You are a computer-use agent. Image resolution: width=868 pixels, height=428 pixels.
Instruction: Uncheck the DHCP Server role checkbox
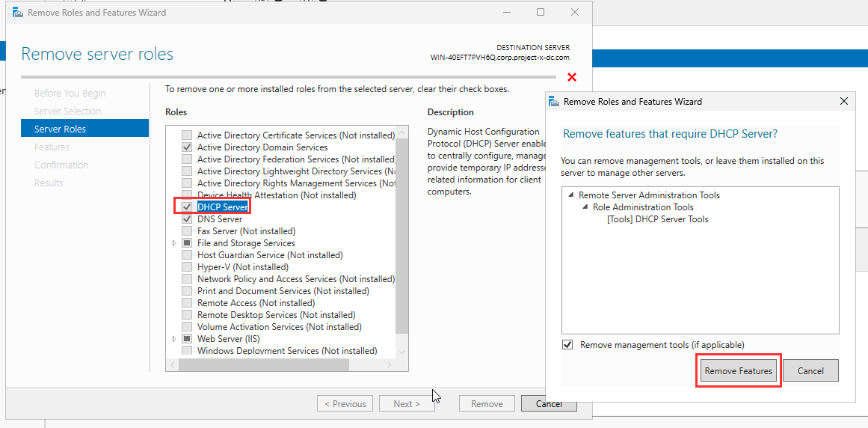[187, 207]
